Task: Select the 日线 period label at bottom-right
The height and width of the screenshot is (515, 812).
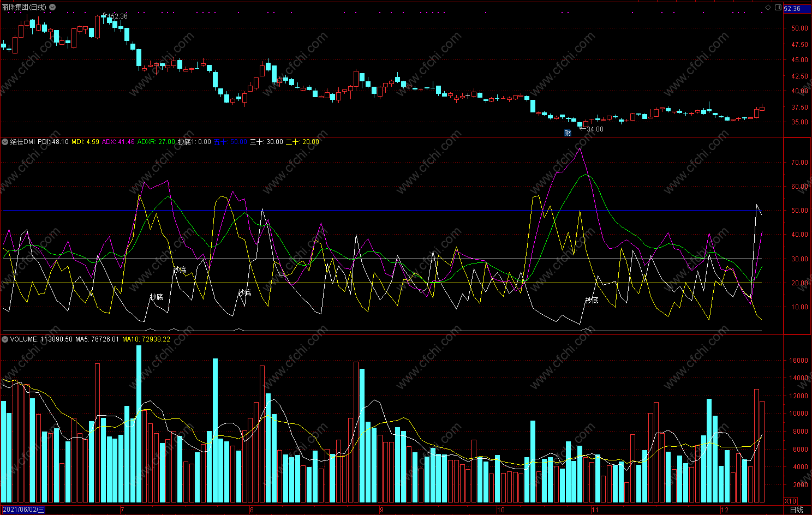Action: pyautogui.click(x=797, y=510)
